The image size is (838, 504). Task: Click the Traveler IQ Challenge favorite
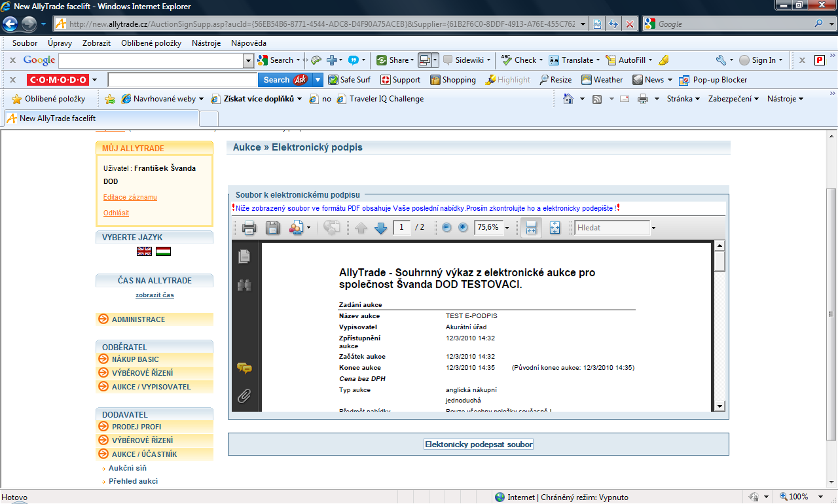[380, 99]
